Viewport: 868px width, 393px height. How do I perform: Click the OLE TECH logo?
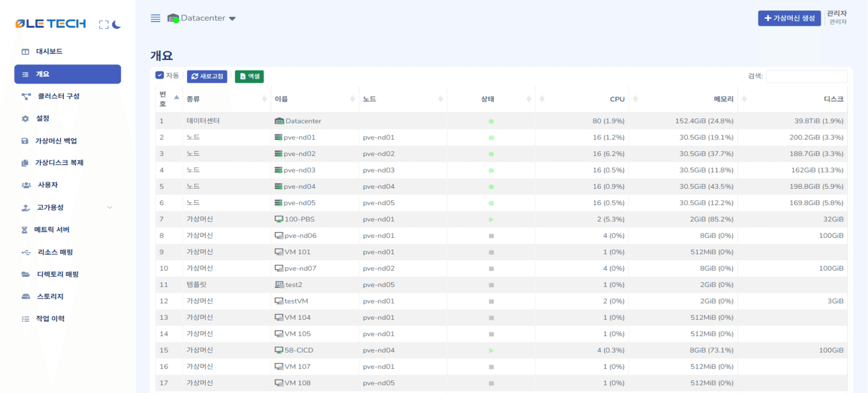(50, 23)
